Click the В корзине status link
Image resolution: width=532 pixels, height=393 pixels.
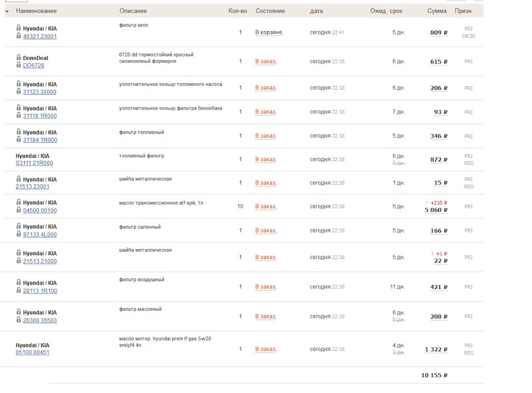point(269,33)
